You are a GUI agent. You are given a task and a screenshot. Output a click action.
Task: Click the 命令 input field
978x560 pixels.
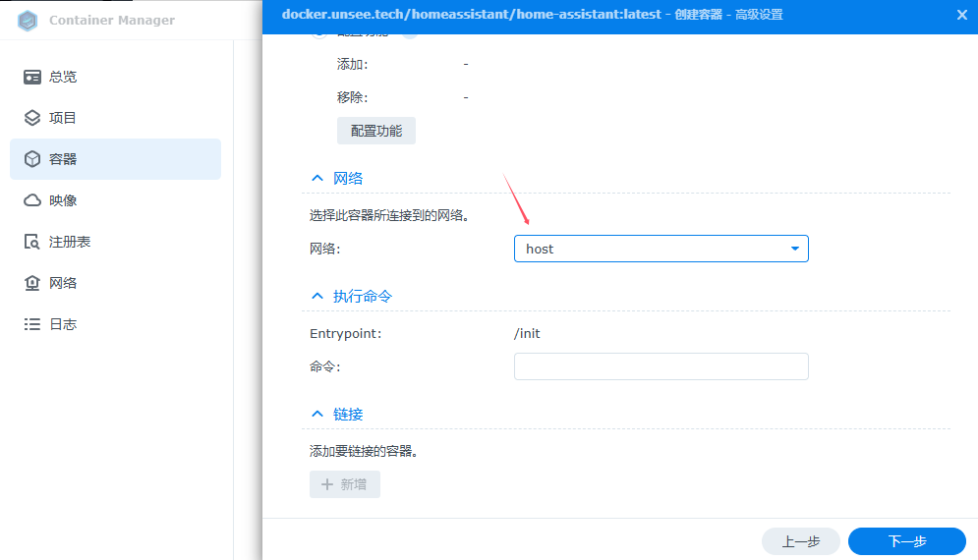pyautogui.click(x=662, y=366)
